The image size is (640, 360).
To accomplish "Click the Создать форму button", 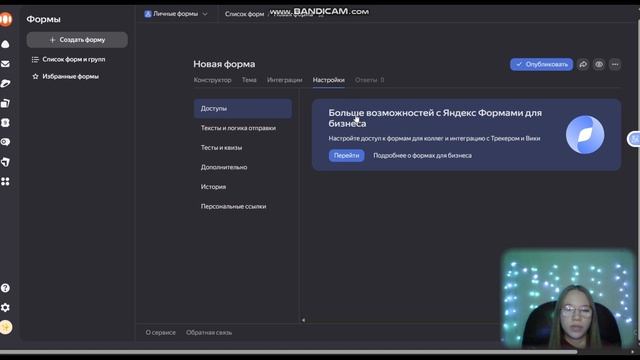I will 77,40.
